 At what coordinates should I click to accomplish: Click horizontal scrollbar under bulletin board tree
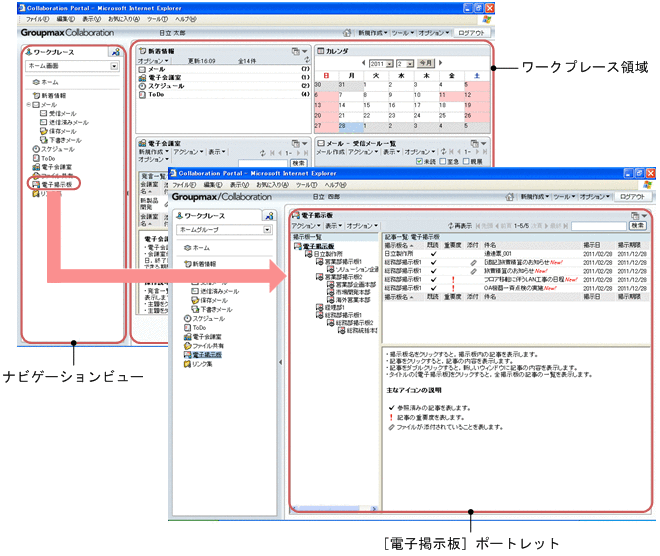[x=335, y=509]
